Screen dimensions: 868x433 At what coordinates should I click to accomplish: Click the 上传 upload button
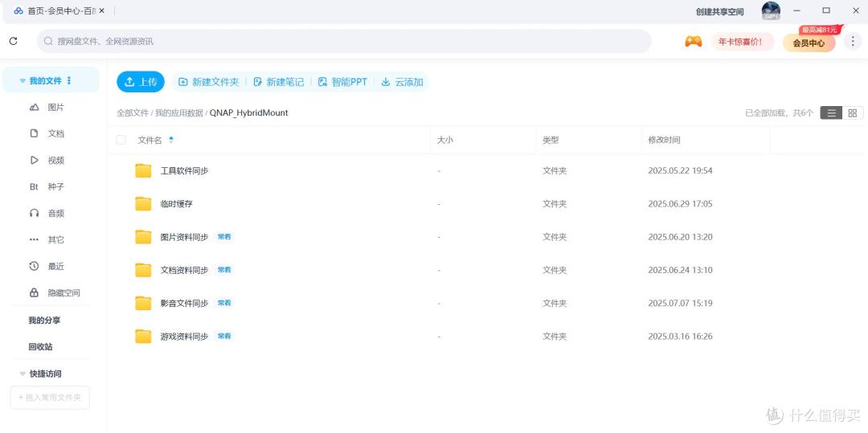(141, 82)
